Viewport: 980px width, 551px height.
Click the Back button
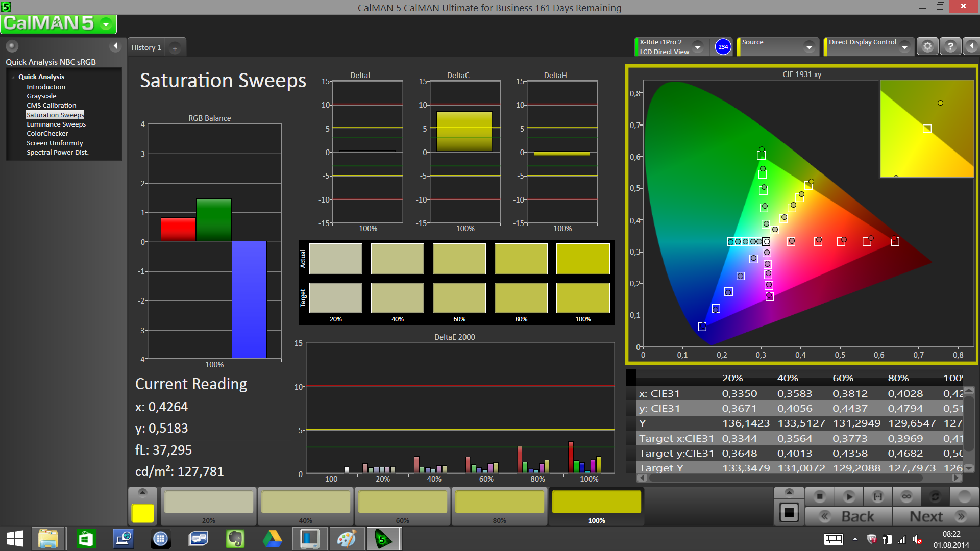click(849, 516)
